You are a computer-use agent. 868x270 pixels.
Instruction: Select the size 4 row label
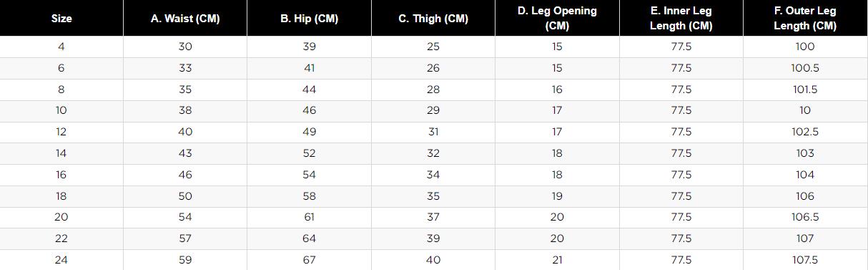61,47
